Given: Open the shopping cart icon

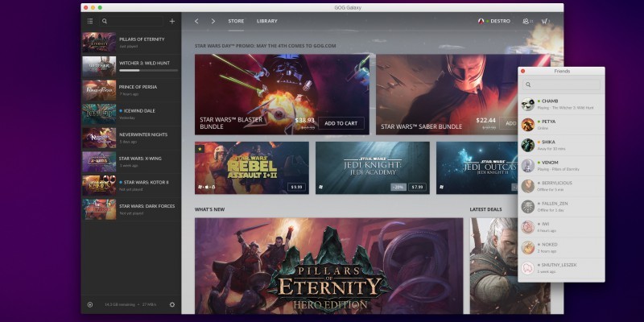Looking at the screenshot, I should point(546,21).
